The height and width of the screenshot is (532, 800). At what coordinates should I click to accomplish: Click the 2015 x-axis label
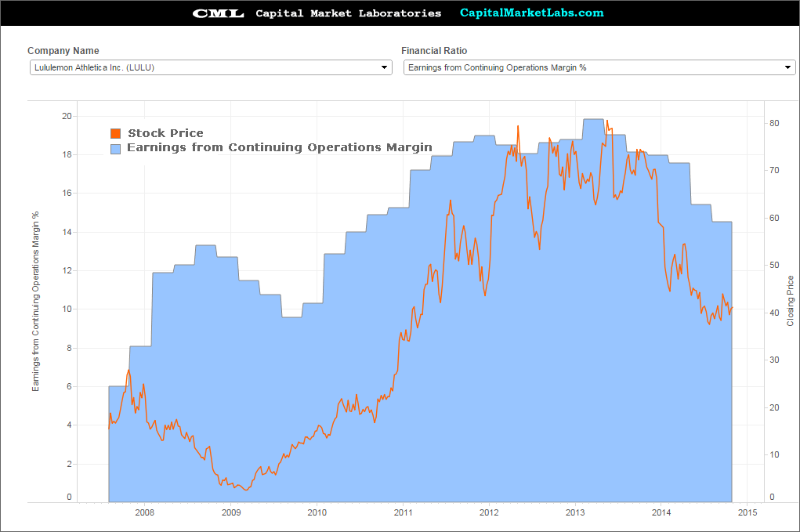point(748,512)
